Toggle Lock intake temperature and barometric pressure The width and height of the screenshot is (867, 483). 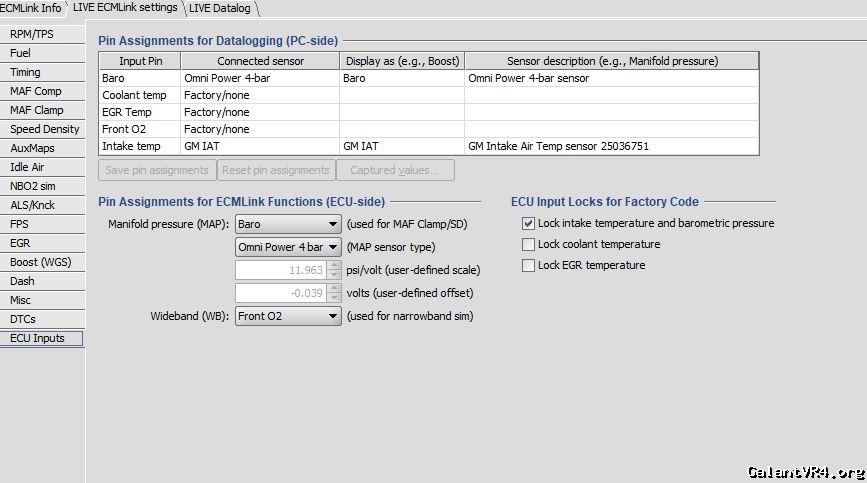[528, 224]
